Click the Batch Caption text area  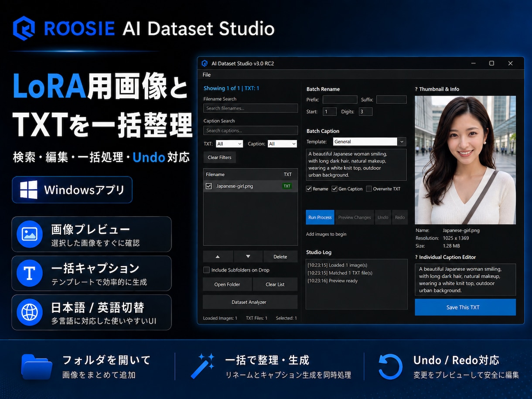click(356, 165)
